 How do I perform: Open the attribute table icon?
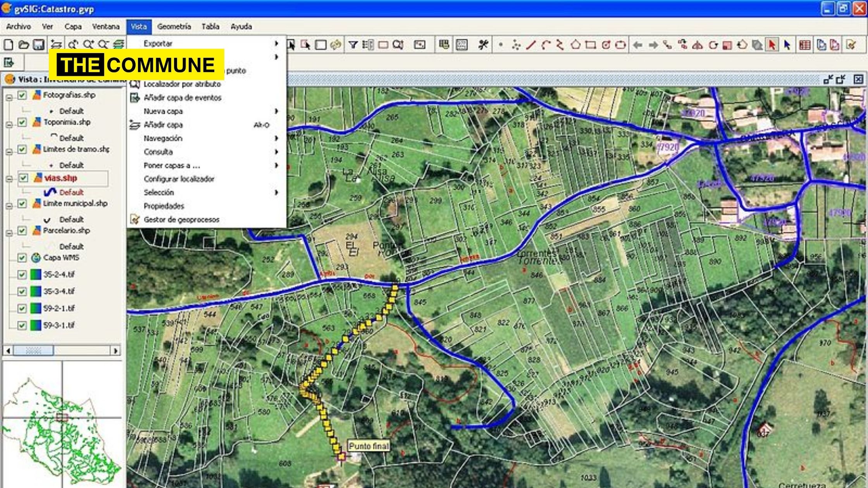(805, 45)
